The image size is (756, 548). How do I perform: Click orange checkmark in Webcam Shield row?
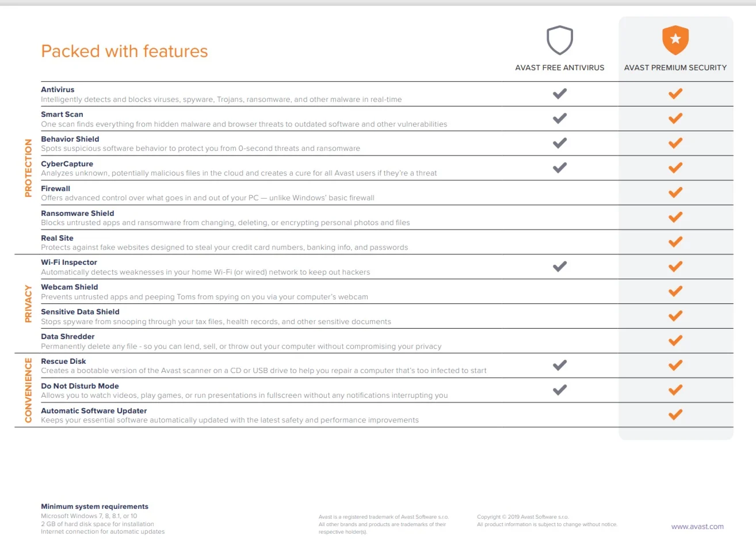pyautogui.click(x=675, y=291)
